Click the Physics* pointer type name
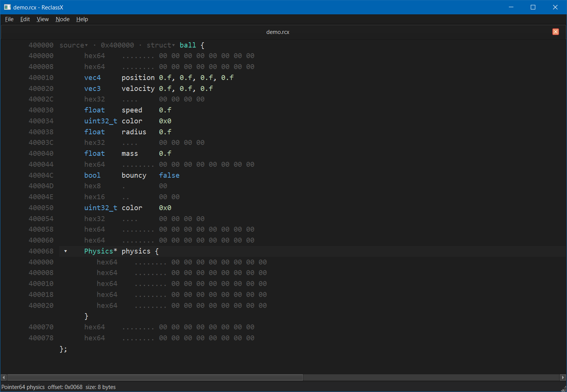 (x=101, y=251)
